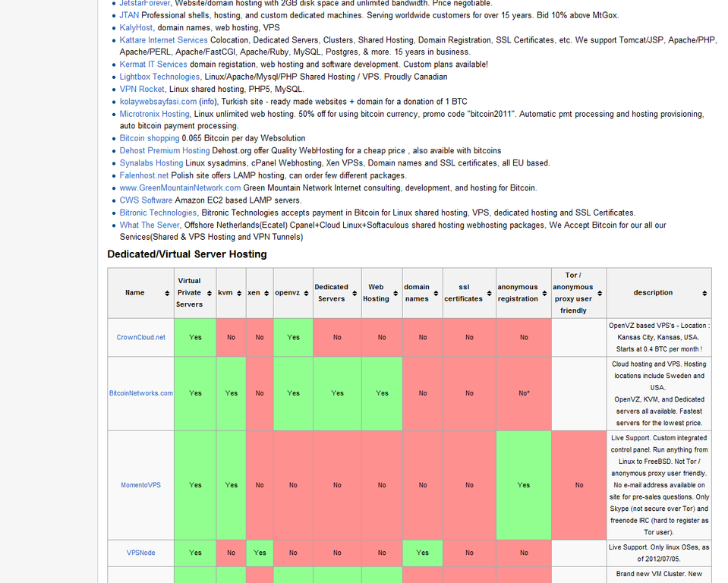Sort table by xen column

tap(266, 293)
